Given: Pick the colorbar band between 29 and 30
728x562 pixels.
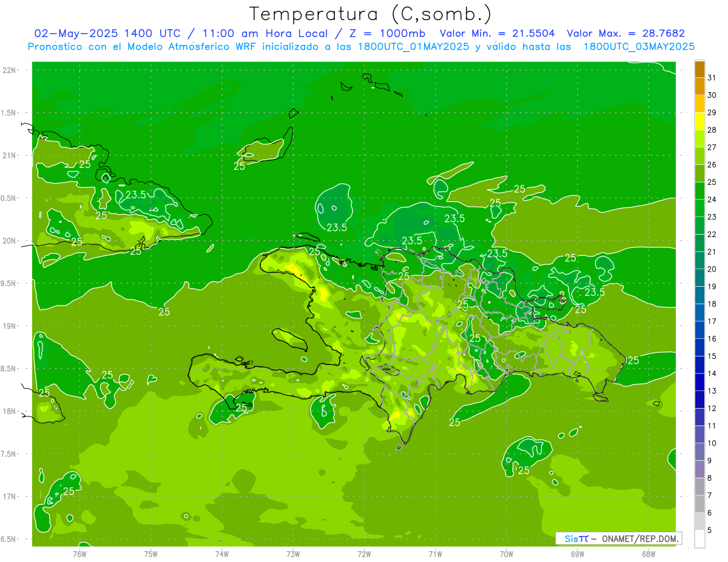Looking at the screenshot, I should click(x=699, y=104).
